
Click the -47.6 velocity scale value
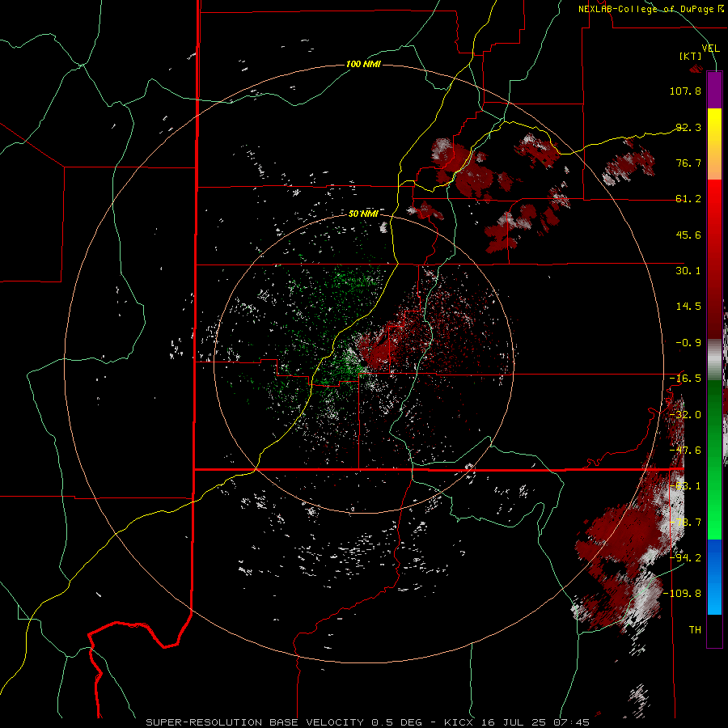[685, 451]
